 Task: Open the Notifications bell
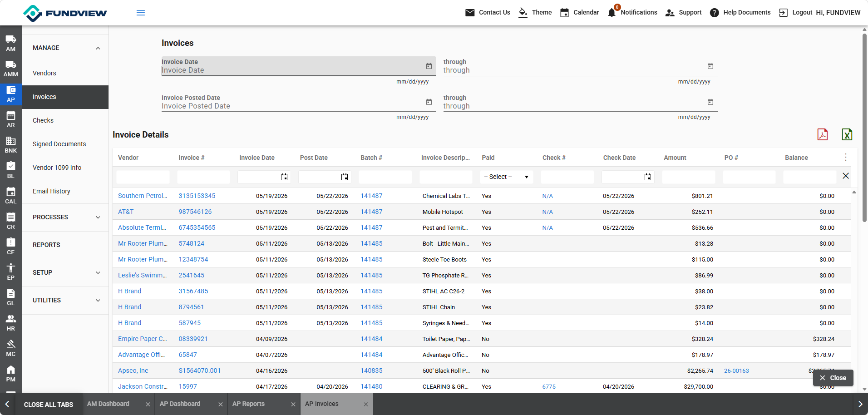[x=612, y=12]
